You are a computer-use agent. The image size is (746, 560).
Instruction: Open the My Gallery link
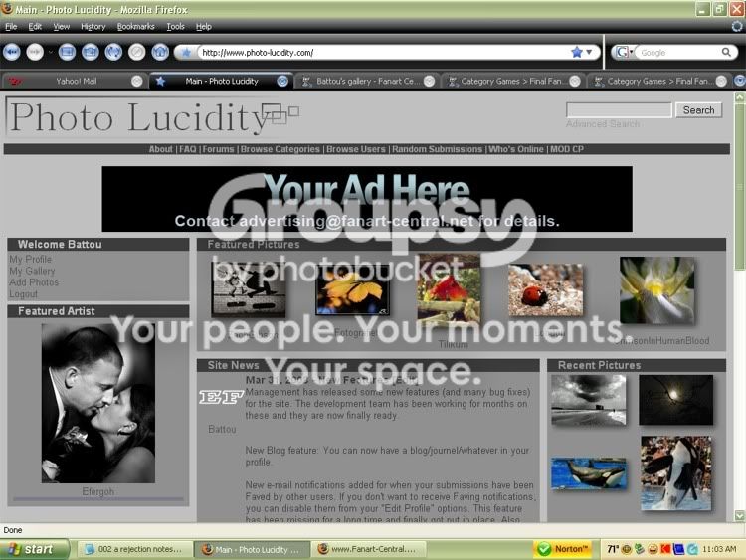pyautogui.click(x=32, y=271)
